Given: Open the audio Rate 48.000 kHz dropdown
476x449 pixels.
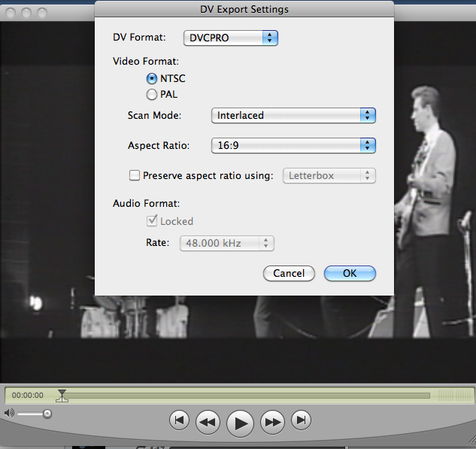Looking at the screenshot, I should 227,243.
